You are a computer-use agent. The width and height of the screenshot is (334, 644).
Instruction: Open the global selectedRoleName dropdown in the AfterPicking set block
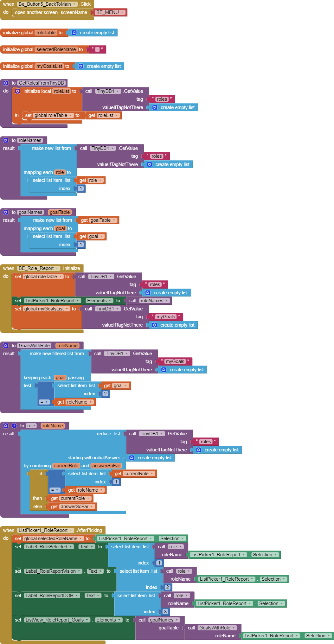[81, 539]
